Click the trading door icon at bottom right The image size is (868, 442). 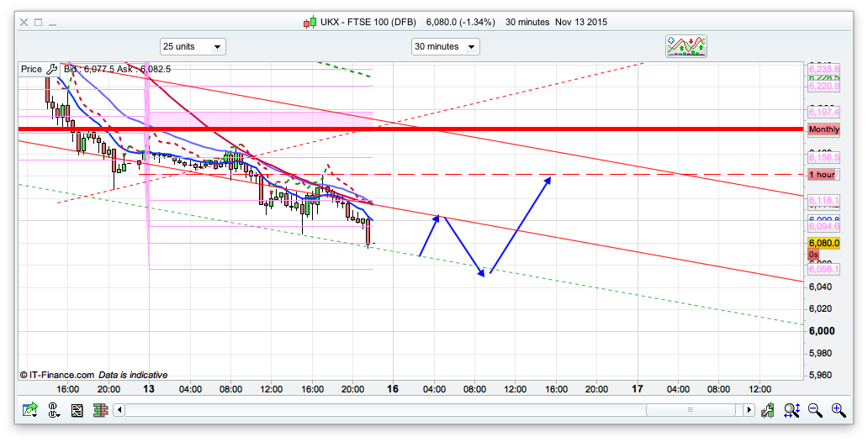(768, 410)
